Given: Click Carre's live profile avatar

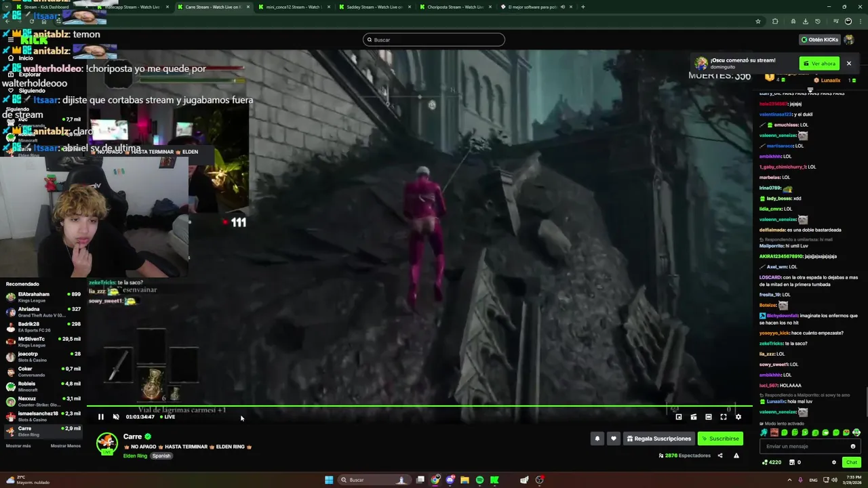Looking at the screenshot, I should coord(107,443).
